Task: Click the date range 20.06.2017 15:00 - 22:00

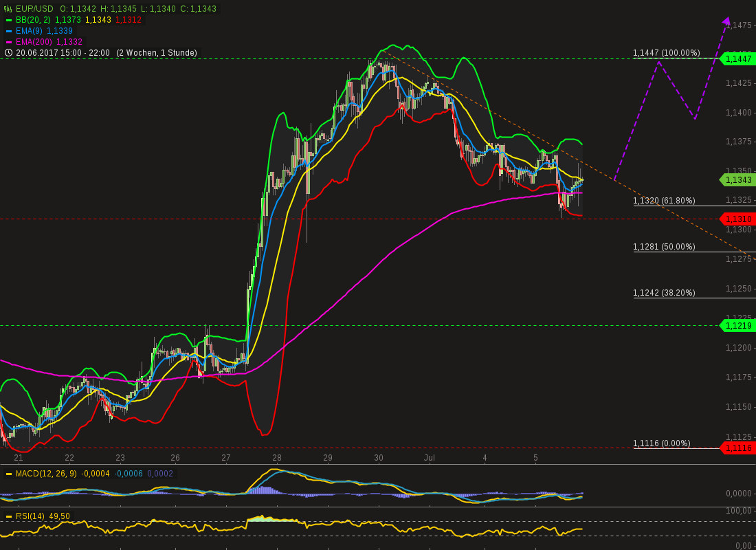Action: pos(63,52)
